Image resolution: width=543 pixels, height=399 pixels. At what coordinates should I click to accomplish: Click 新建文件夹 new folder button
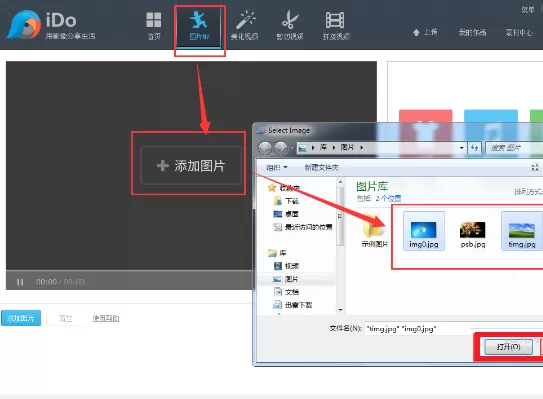(321, 168)
